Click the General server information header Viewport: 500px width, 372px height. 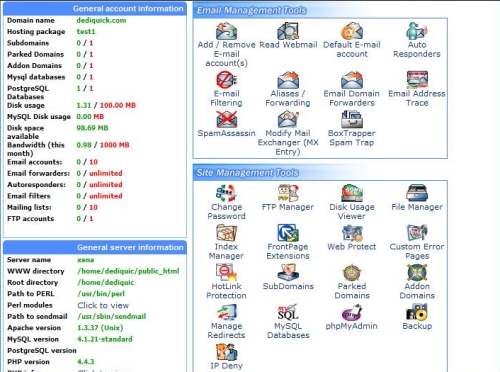tap(130, 247)
